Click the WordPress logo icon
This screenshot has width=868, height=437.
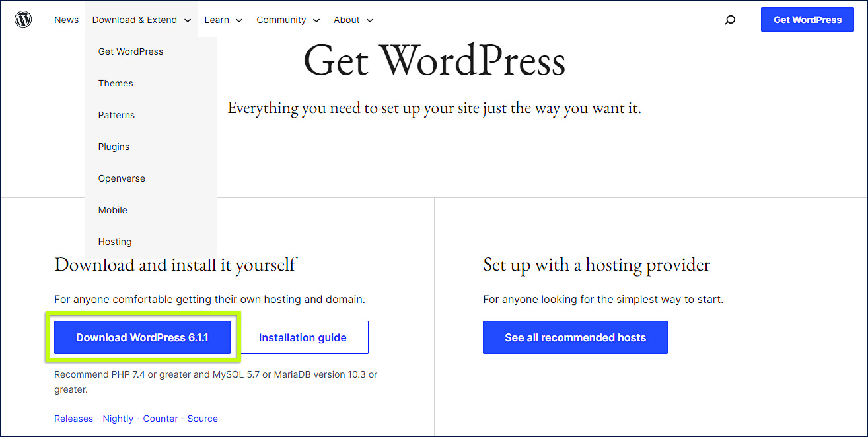point(23,20)
